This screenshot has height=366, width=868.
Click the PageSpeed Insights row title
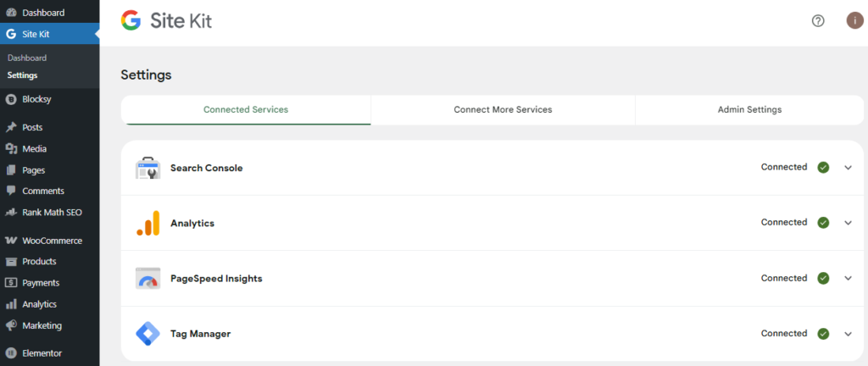tap(216, 279)
